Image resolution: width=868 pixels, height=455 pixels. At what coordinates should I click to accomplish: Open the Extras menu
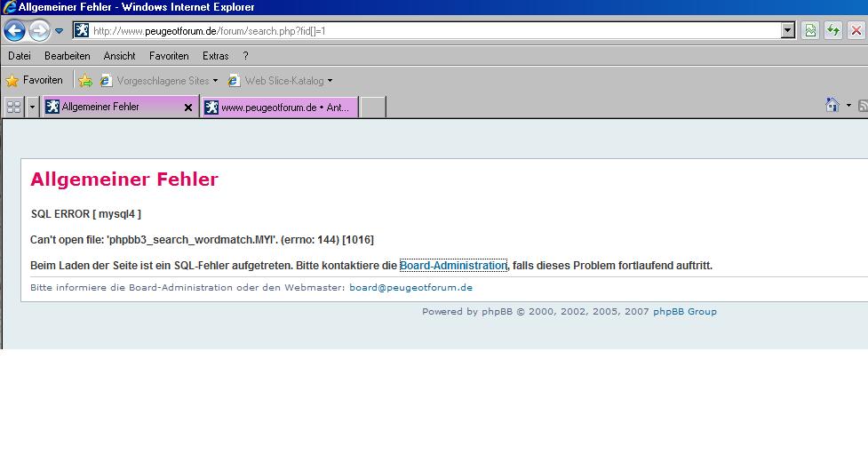click(215, 56)
